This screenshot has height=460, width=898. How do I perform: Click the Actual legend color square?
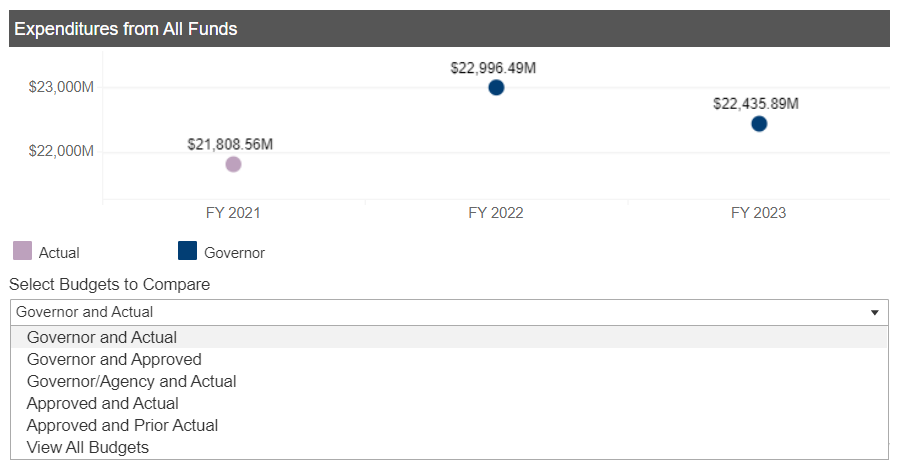coord(22,251)
